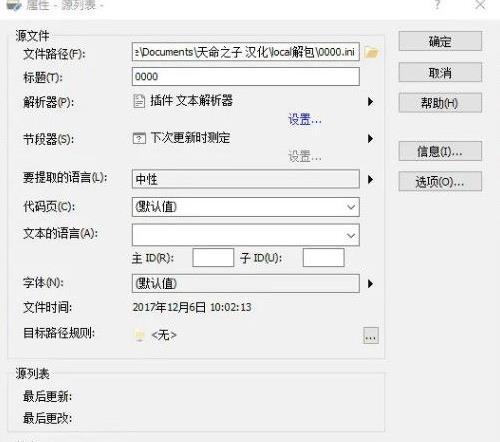The height and width of the screenshot is (442, 500).
Task: Click the app icon in the title bar
Action: point(14,5)
